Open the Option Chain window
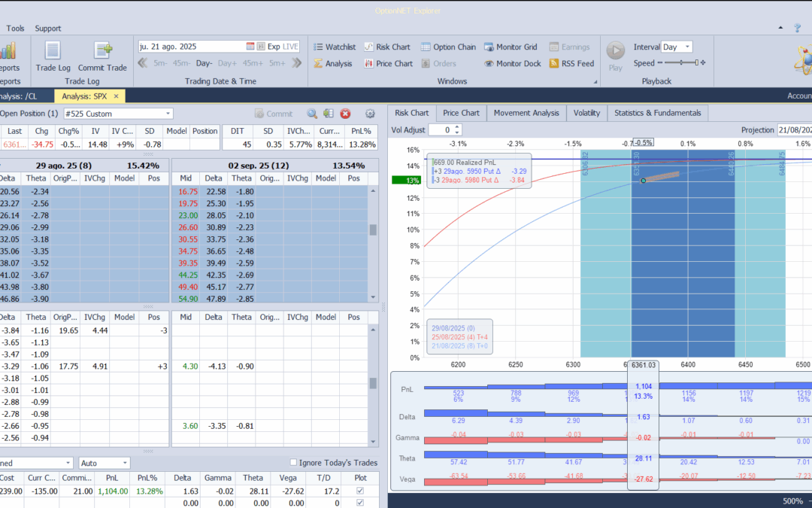The width and height of the screenshot is (812, 508). (448, 47)
